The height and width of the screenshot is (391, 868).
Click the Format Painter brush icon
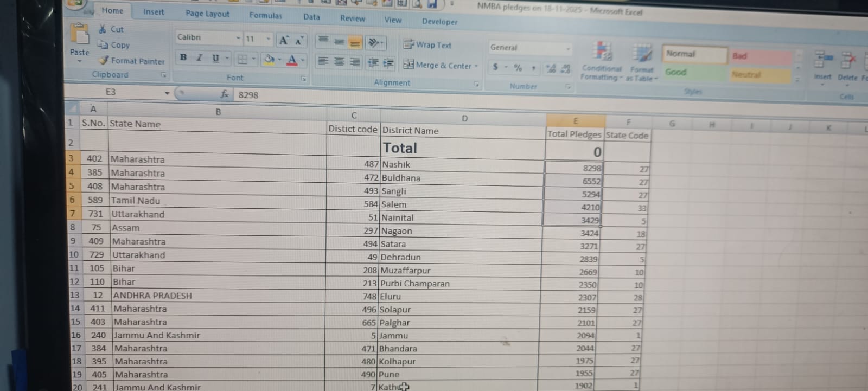coord(104,61)
